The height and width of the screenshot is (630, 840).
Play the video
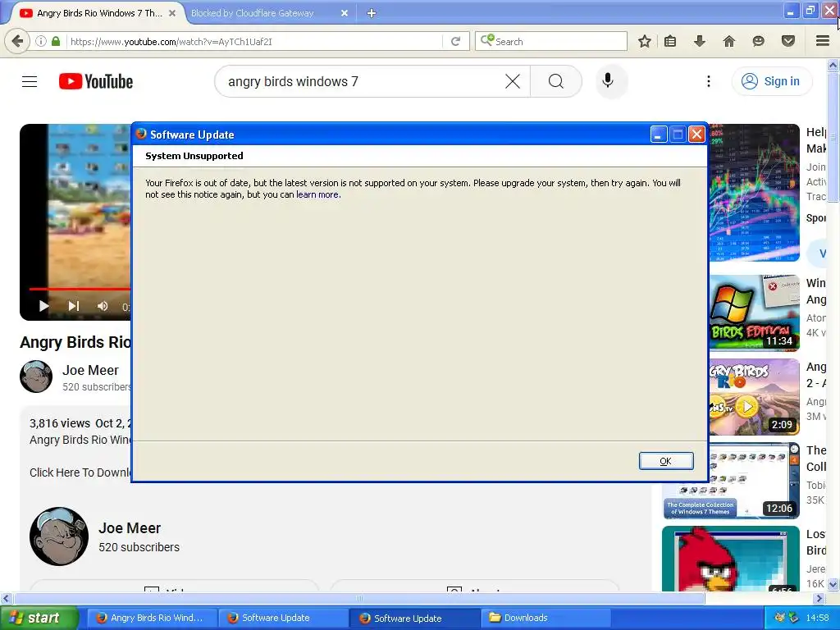click(x=44, y=306)
